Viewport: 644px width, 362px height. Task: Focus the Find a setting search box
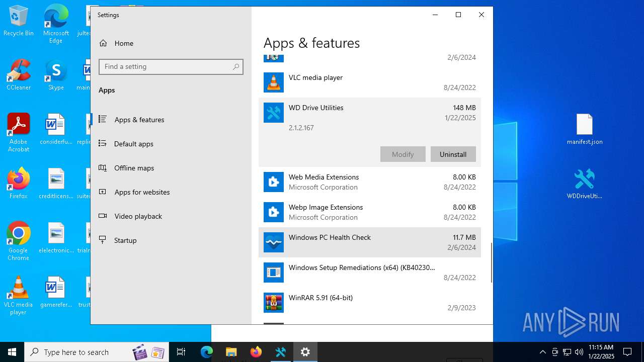171,66
